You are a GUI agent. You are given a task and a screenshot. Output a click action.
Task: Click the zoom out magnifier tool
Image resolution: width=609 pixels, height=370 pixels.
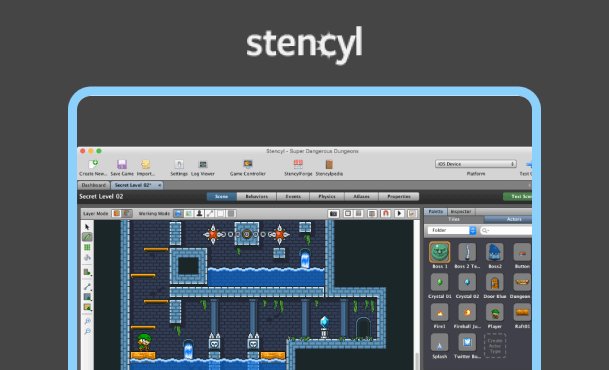point(87,331)
